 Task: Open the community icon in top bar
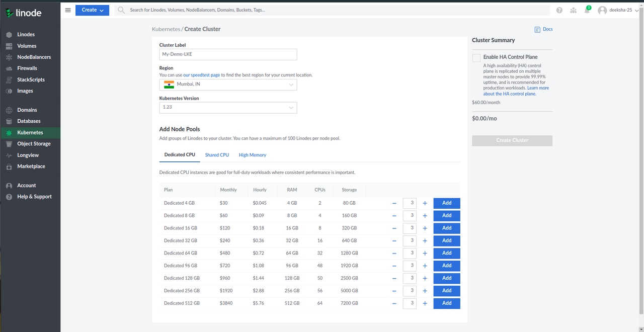(x=573, y=10)
